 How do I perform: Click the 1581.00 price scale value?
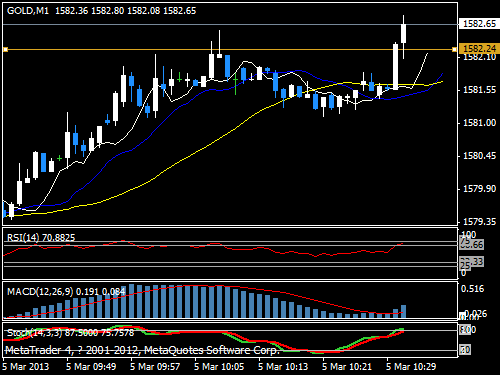(x=479, y=123)
